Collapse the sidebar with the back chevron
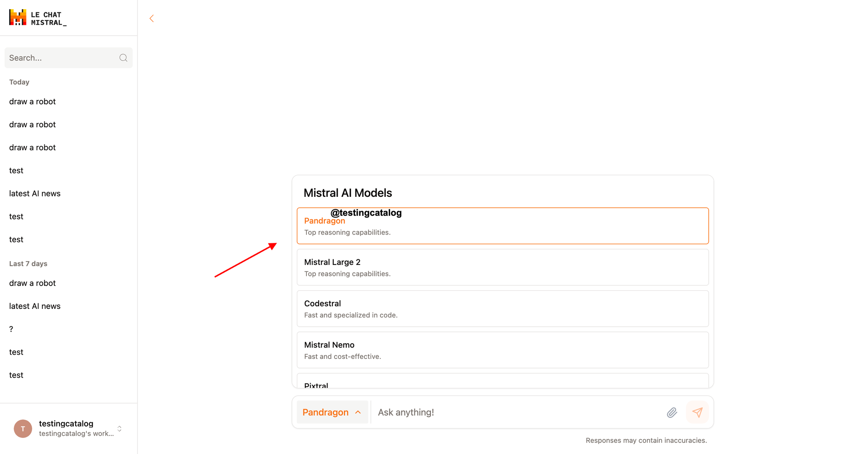 (x=151, y=18)
